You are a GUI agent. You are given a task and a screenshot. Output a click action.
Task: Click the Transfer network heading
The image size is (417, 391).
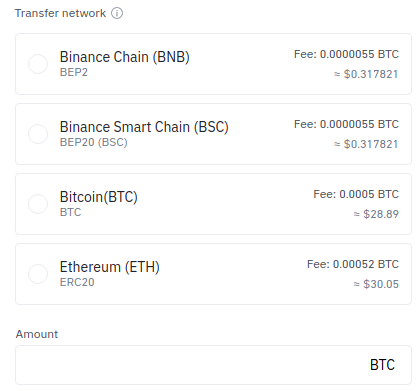60,13
